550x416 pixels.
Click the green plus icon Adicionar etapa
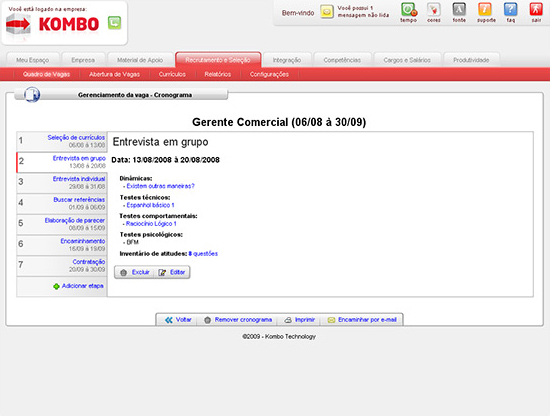click(56, 286)
